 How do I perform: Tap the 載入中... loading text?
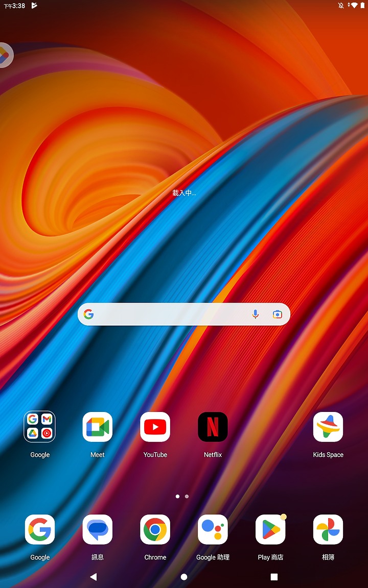(184, 193)
